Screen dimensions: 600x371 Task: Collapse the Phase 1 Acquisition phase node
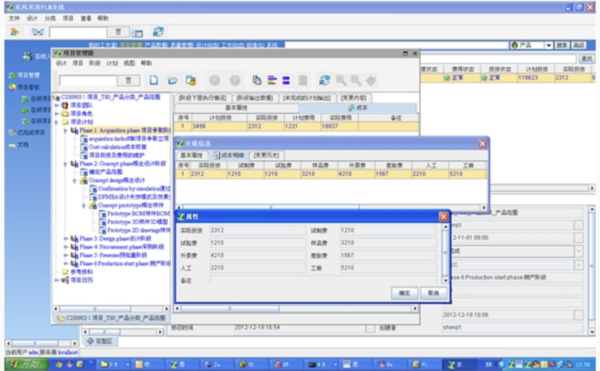pyautogui.click(x=66, y=131)
